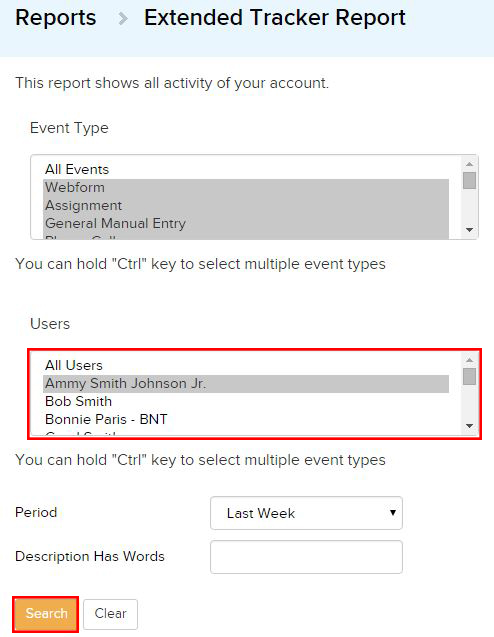Viewport: 494px width, 637px height.
Task: Click the orange Search button
Action: pyautogui.click(x=46, y=613)
